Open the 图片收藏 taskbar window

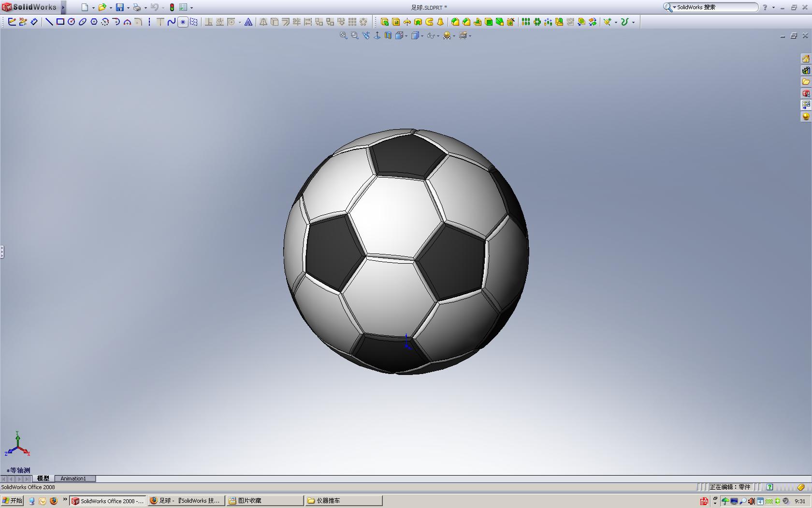(264, 501)
